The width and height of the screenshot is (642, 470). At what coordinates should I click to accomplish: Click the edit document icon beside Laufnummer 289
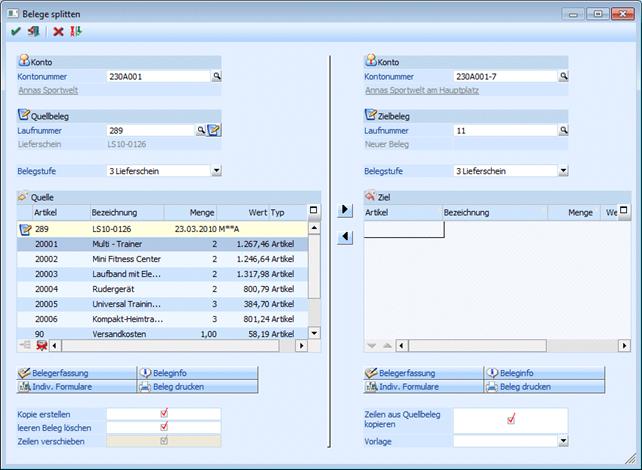pos(214,130)
